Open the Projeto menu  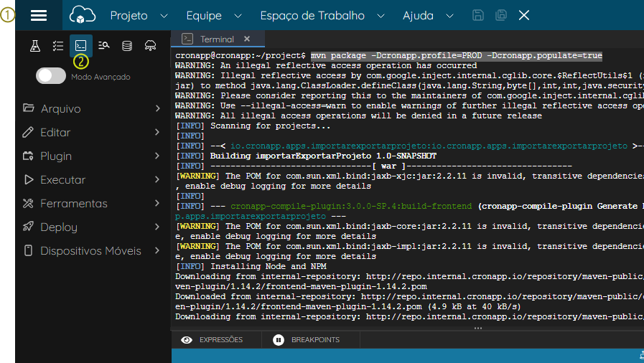click(129, 16)
